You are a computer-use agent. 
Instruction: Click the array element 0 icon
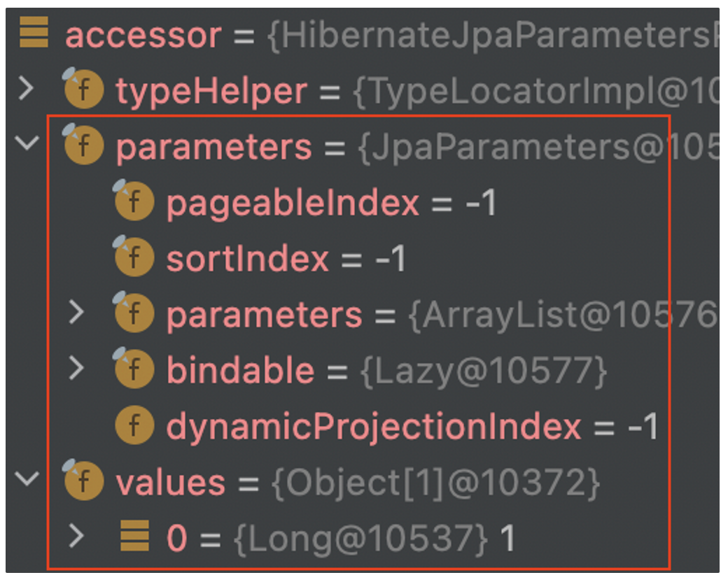[134, 536]
